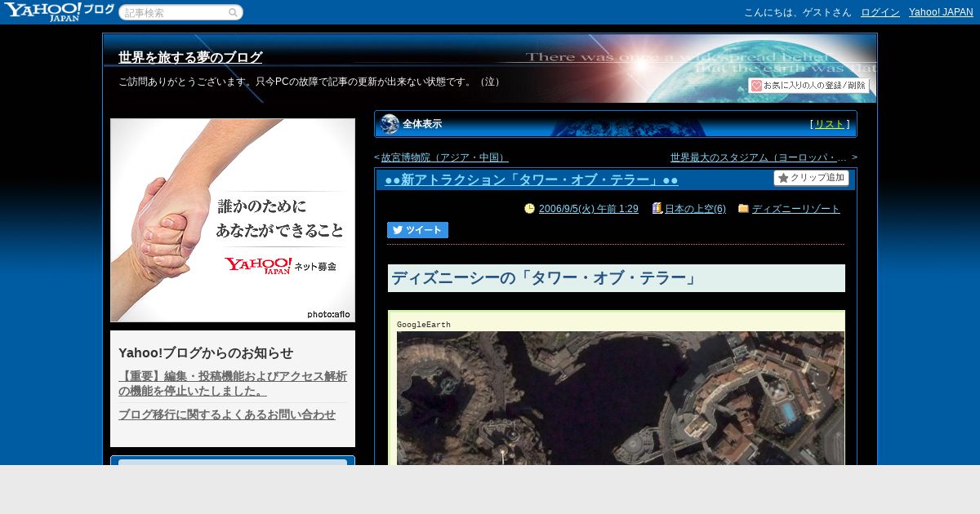Click the heart icon on favorites button

[x=756, y=86]
